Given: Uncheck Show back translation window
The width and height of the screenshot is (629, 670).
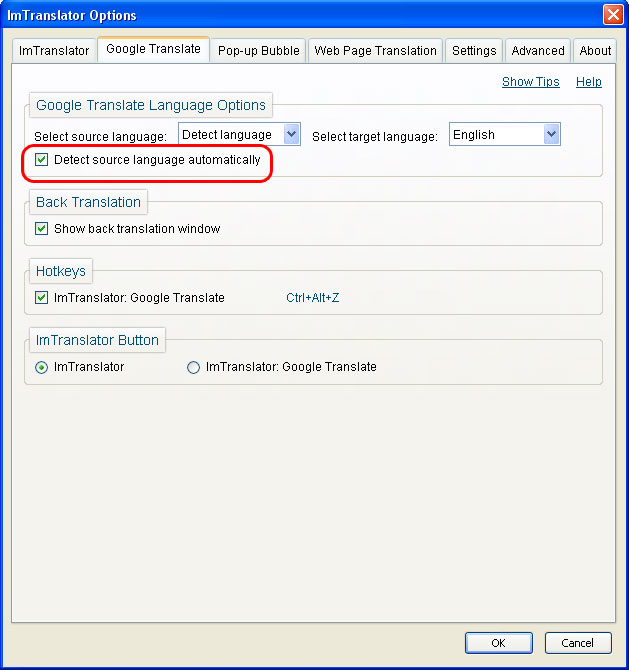Looking at the screenshot, I should [42, 229].
